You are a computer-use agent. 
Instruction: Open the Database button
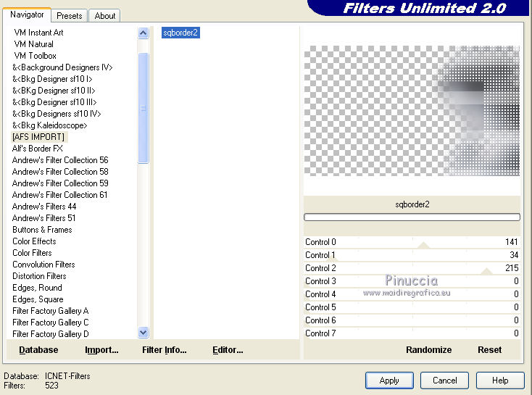(38, 350)
